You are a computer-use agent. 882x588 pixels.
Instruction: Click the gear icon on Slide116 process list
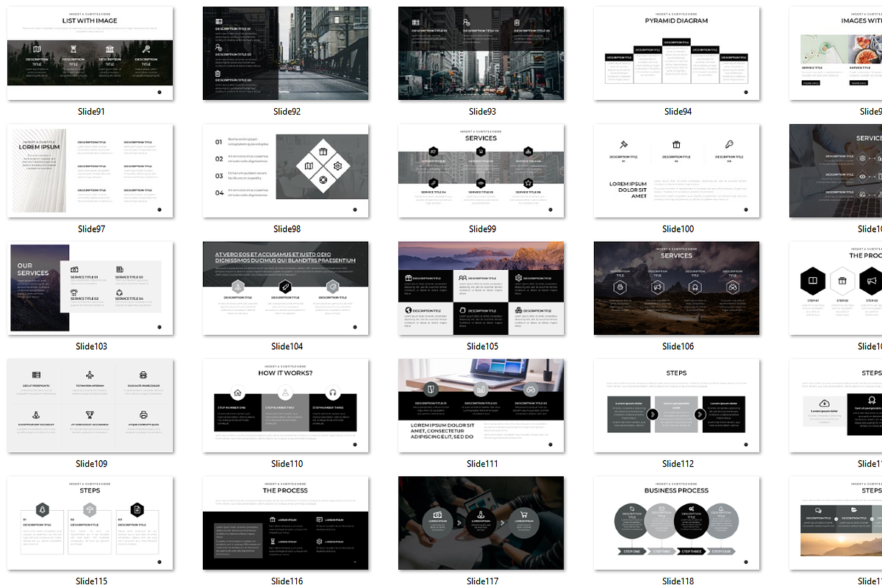319,542
